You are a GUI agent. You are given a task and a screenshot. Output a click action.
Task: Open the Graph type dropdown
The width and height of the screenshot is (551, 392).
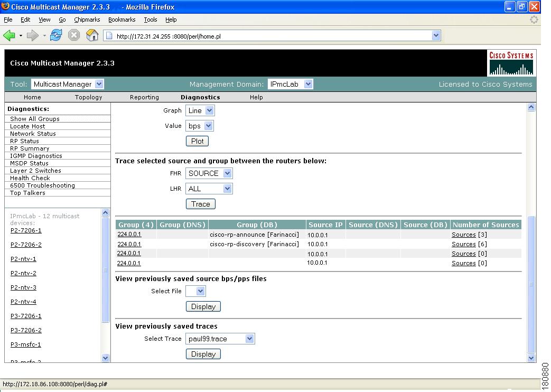200,110
